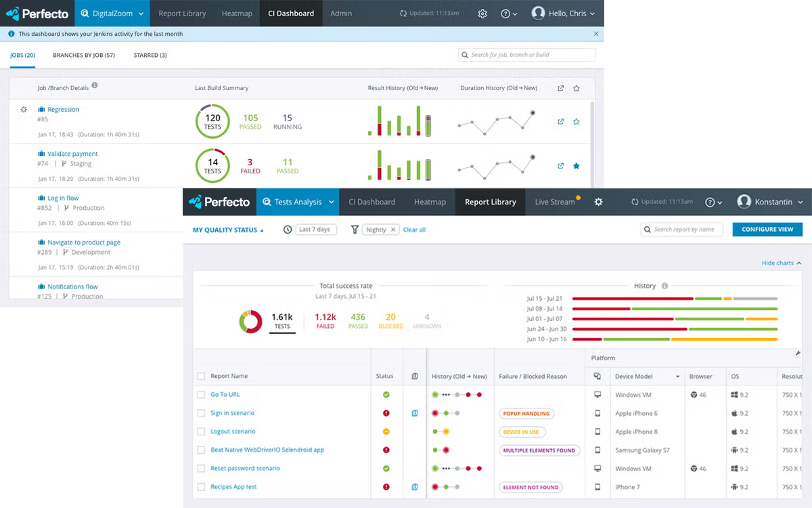This screenshot has height=508, width=812.
Task: Click the History info icon
Action: (x=664, y=286)
